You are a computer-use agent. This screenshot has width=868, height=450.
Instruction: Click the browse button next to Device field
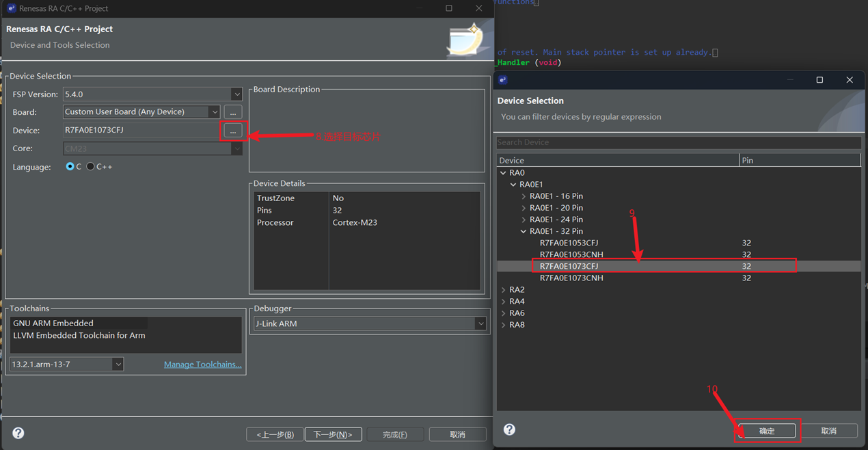tap(233, 130)
